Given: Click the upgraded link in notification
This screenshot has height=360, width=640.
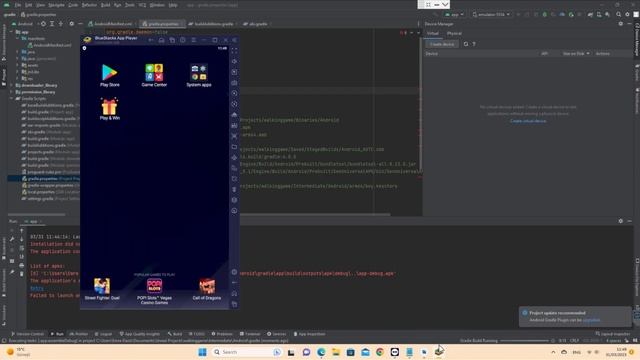Looking at the screenshot, I should tap(591, 320).
